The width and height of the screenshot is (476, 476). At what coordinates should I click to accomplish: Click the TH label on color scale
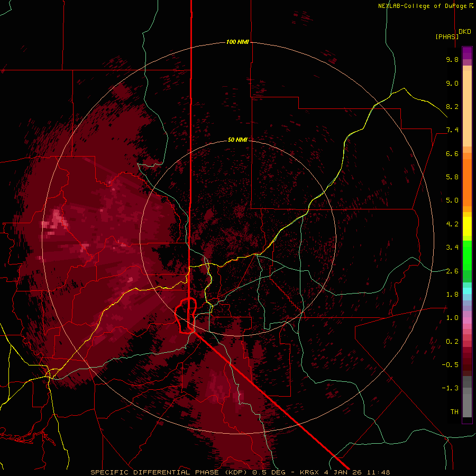pyautogui.click(x=454, y=412)
